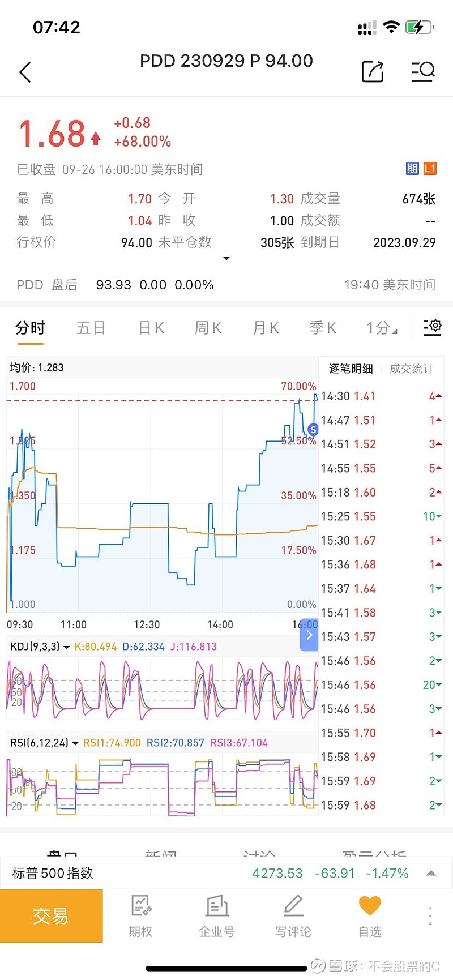Open the three-dot more menu
453x980 pixels.
coord(430,916)
